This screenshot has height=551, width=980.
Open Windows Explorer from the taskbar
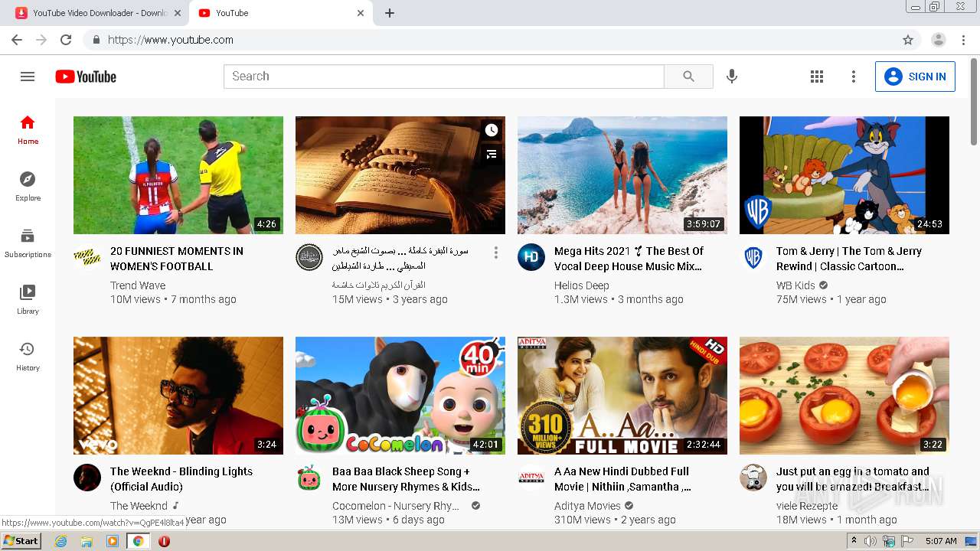pos(87,541)
